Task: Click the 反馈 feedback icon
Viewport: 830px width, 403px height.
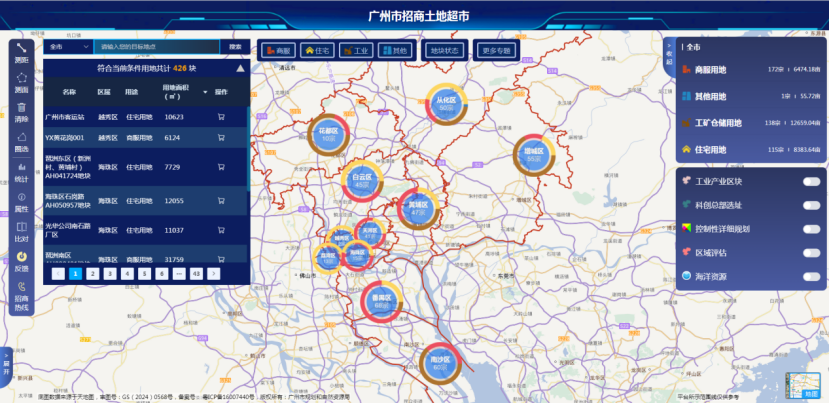Action: click(21, 262)
